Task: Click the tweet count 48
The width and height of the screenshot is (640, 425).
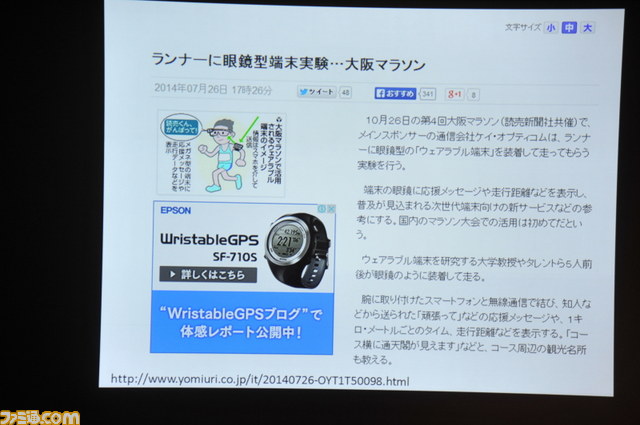Action: click(345, 93)
